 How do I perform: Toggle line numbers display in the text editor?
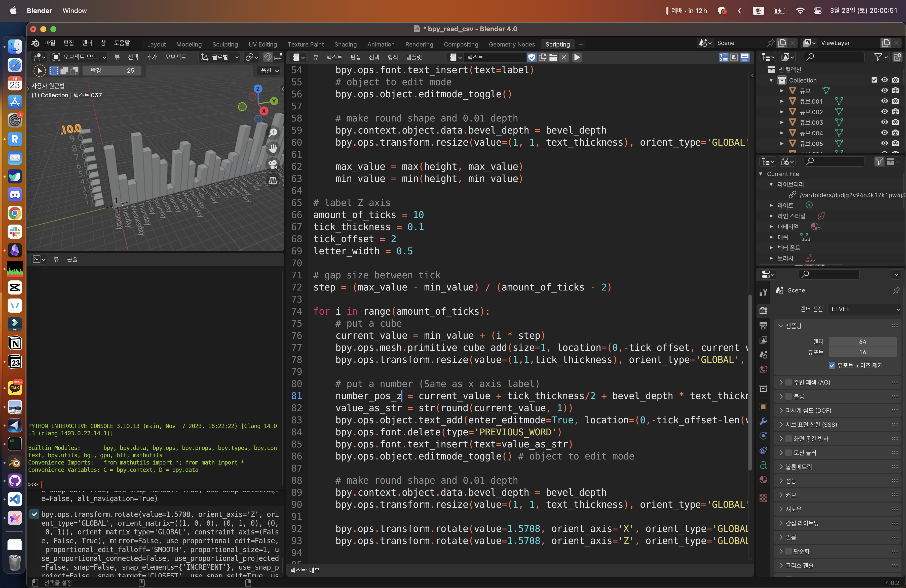click(723, 57)
